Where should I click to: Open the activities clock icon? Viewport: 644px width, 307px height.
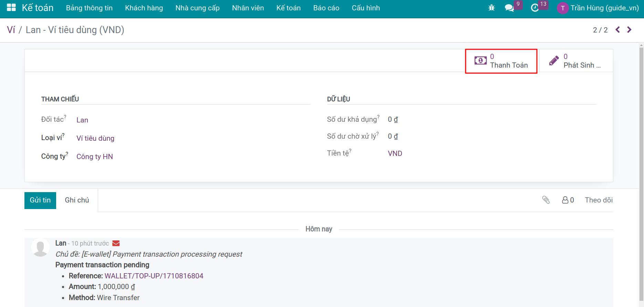pos(534,8)
